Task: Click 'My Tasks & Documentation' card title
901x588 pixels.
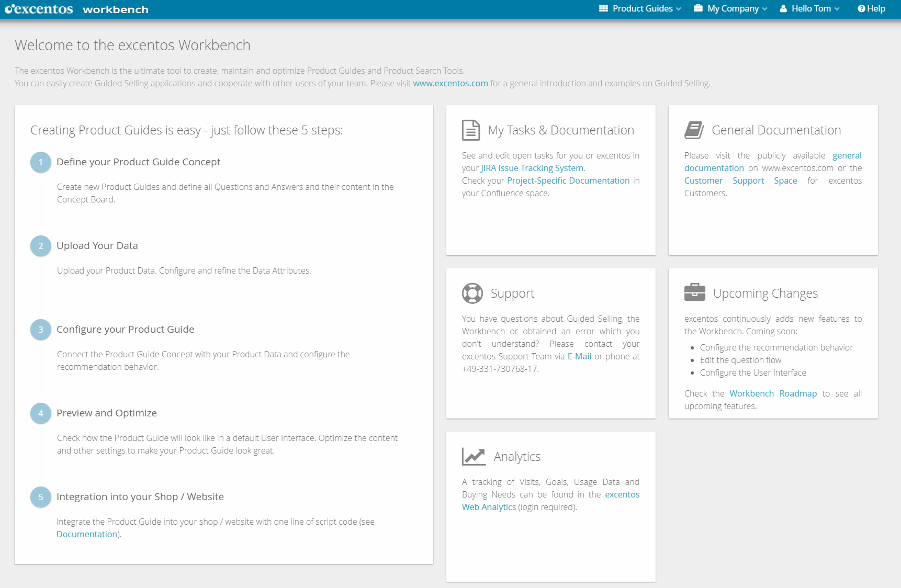Action: coord(561,130)
